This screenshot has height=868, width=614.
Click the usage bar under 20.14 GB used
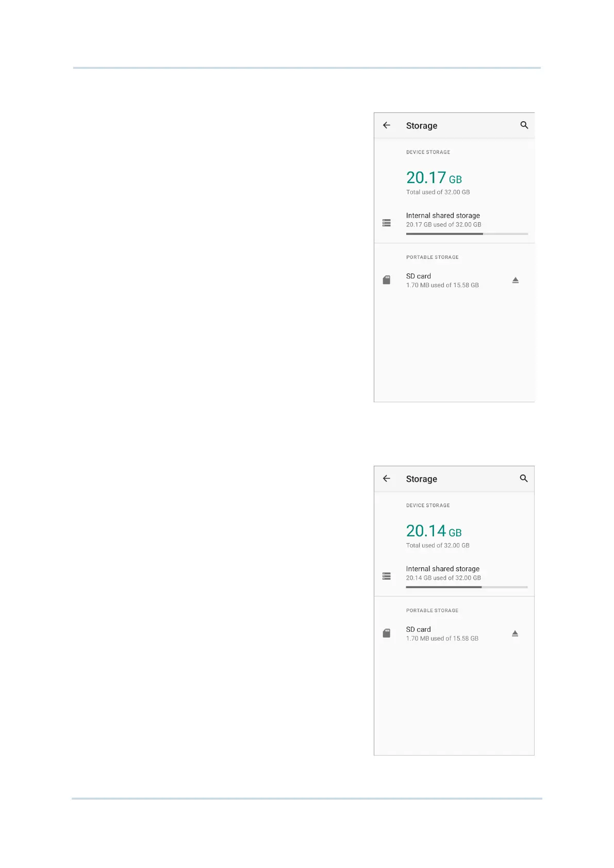coord(467,587)
